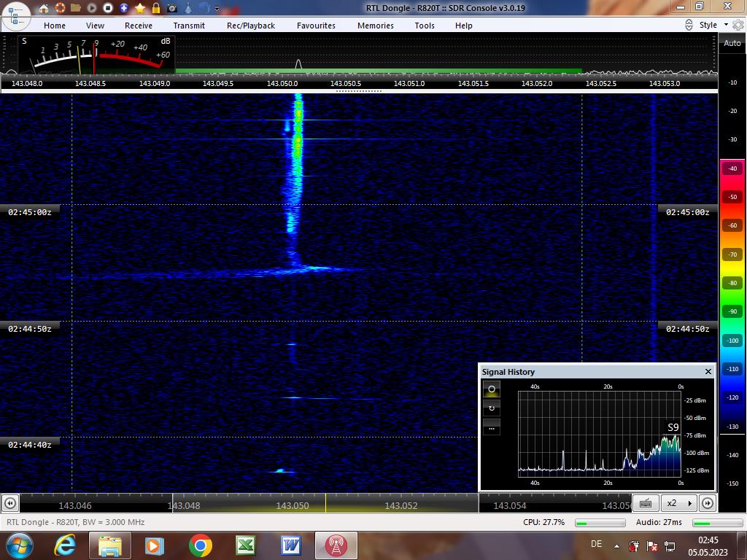The image size is (747, 560).
Task: Click the yellow star favourites icon
Action: point(140,8)
